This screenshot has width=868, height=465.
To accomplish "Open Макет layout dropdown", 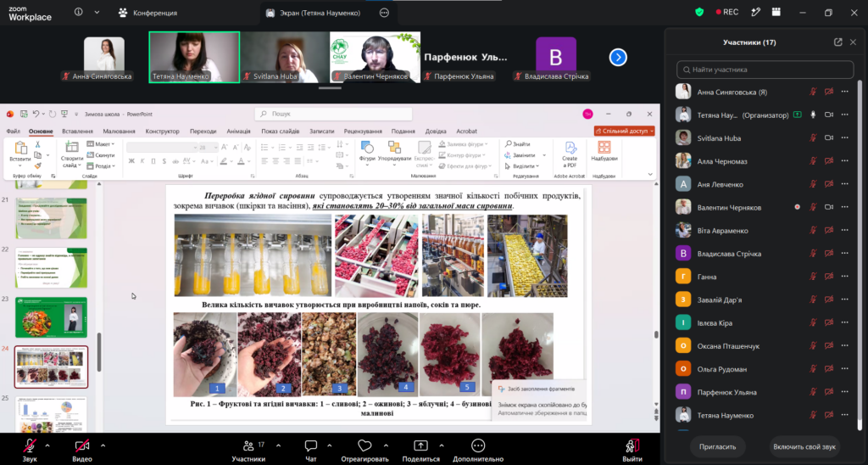I will pos(101,144).
